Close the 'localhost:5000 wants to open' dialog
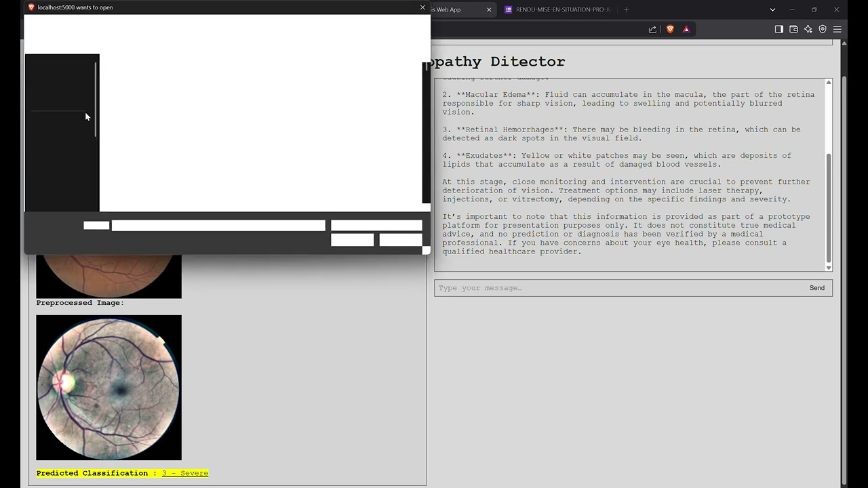Image resolution: width=868 pixels, height=488 pixels. (422, 7)
